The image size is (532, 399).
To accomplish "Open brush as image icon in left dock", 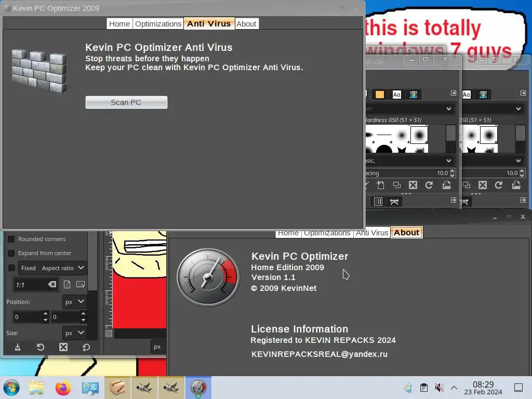I will pos(446,185).
